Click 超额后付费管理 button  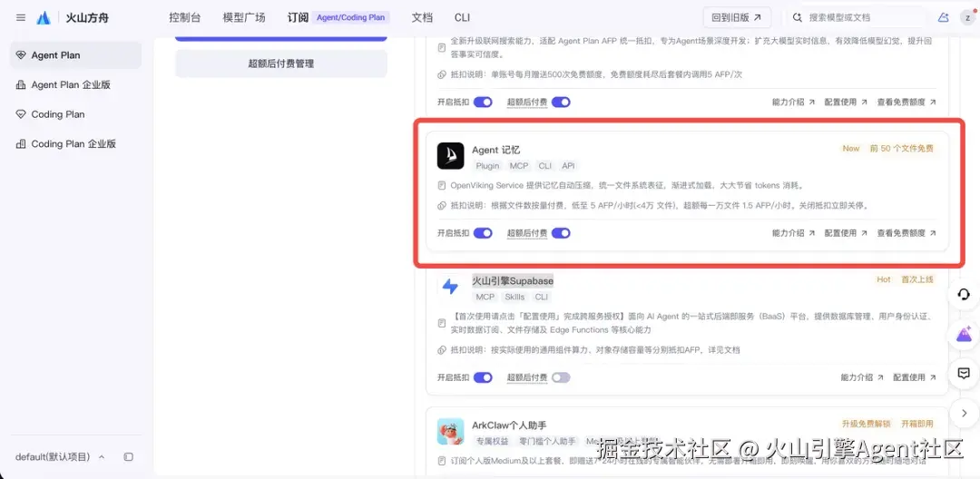point(281,64)
